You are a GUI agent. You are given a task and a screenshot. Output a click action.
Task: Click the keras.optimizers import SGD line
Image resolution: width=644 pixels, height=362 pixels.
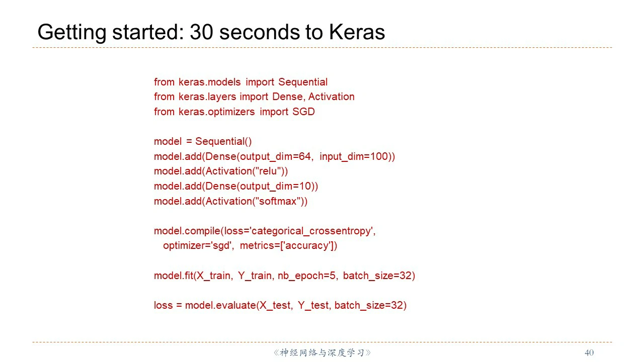[234, 112]
